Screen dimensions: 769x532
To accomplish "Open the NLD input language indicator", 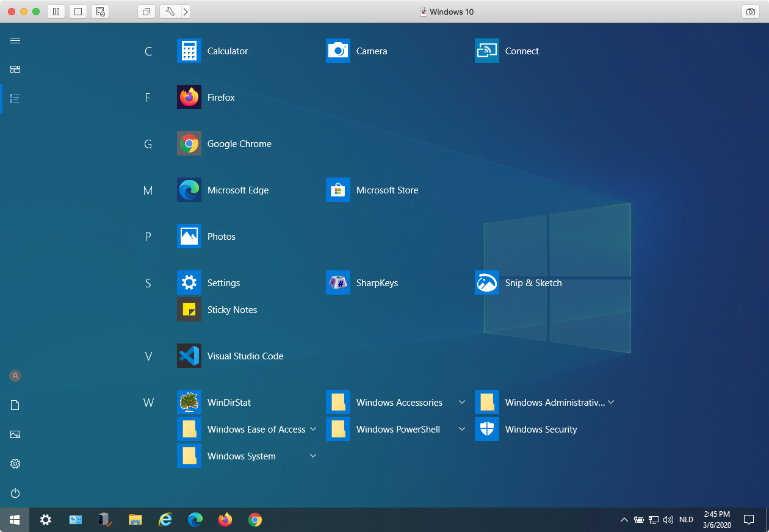I will coord(686,520).
